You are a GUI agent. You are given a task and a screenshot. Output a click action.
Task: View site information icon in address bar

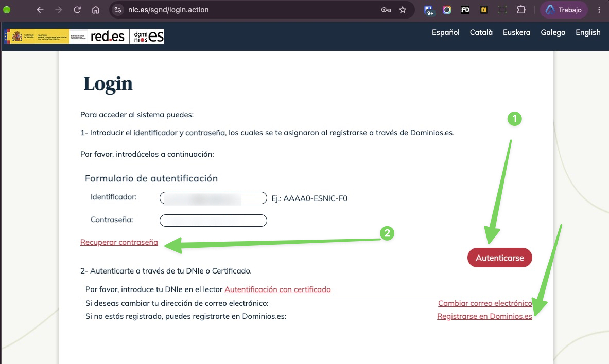click(118, 10)
